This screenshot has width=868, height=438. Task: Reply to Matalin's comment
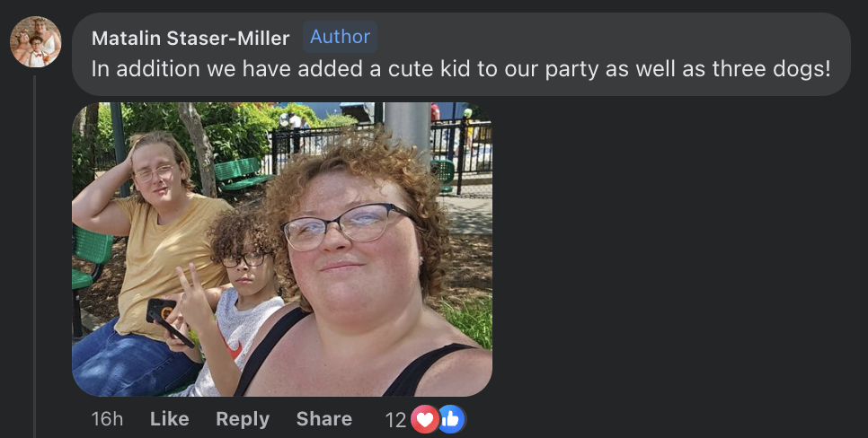point(243,418)
